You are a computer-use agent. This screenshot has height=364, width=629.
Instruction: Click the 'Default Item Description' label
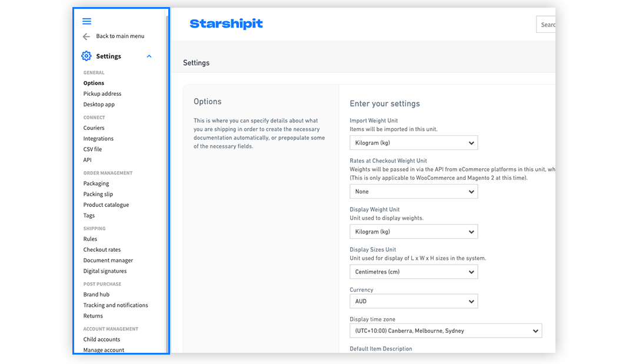tap(381, 349)
